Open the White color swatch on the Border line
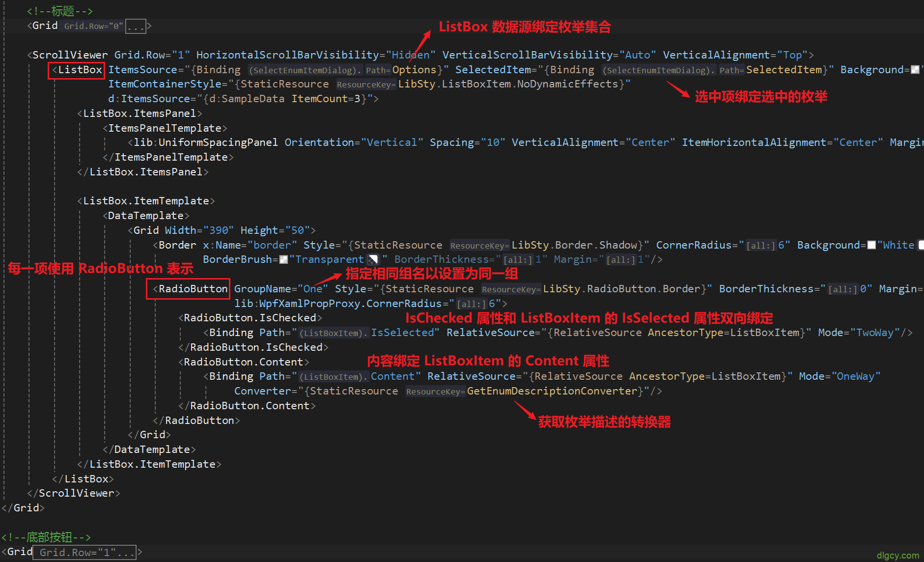 (871, 245)
